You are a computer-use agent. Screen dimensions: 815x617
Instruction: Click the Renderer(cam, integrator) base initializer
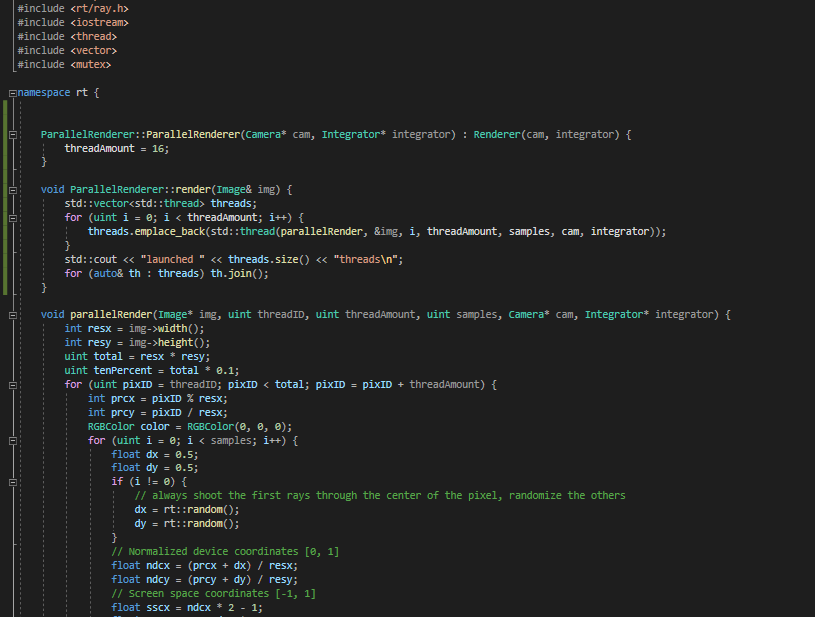pyautogui.click(x=546, y=135)
